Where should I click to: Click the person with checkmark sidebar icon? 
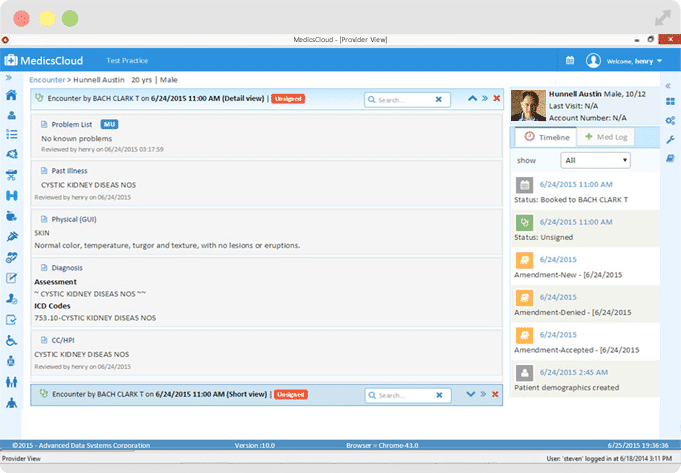click(x=12, y=299)
